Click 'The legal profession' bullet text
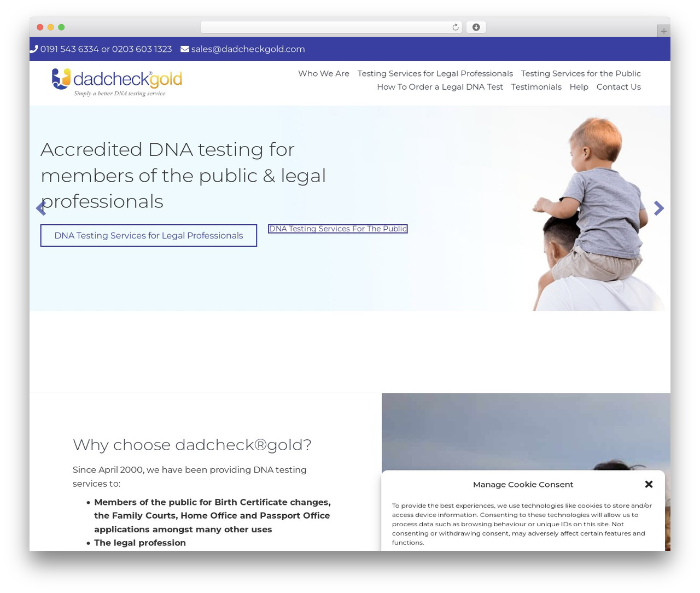Image resolution: width=700 pixels, height=593 pixels. [x=140, y=543]
